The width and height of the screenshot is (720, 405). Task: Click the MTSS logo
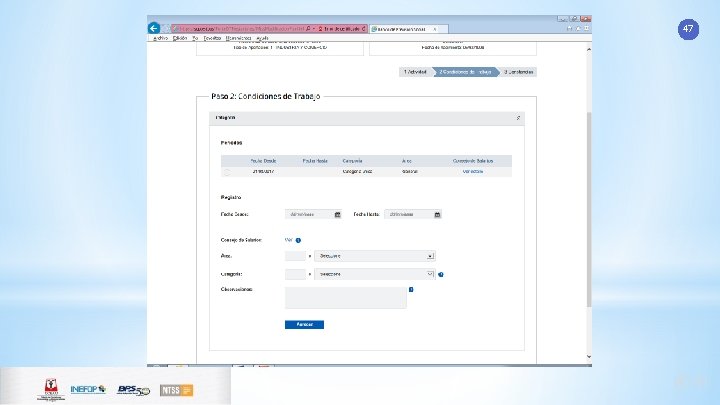coord(176,390)
